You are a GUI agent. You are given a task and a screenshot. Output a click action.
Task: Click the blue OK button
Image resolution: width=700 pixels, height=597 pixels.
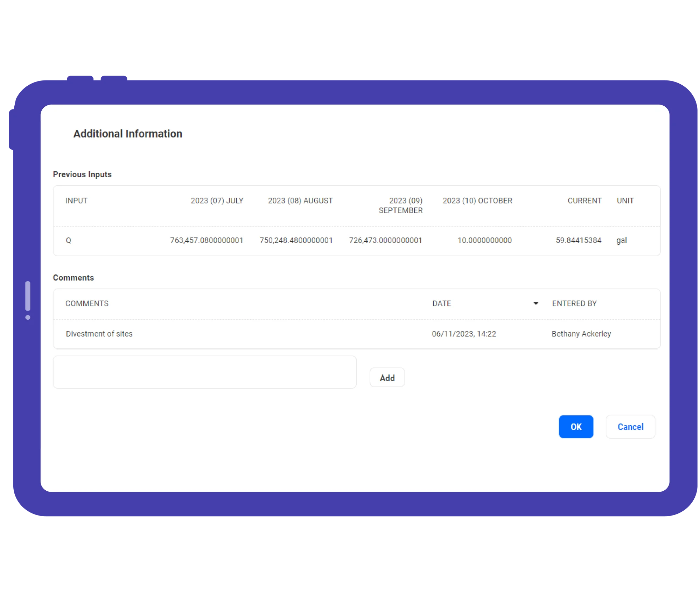[x=576, y=427]
